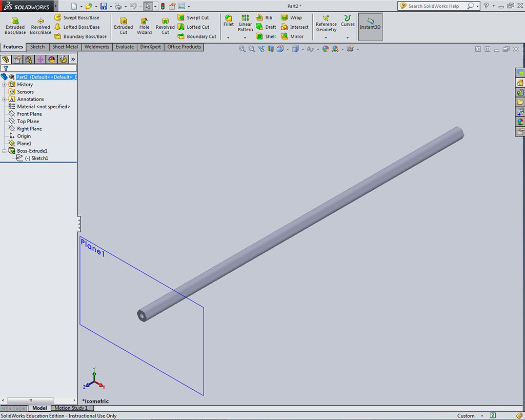Viewport: 525px width, 420px height.
Task: Open the Evaluate tab
Action: coord(125,47)
